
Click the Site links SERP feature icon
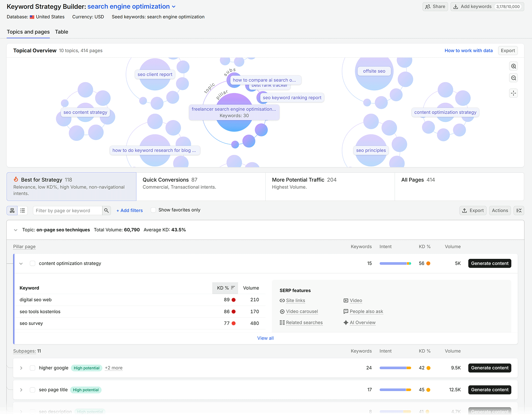(x=282, y=301)
